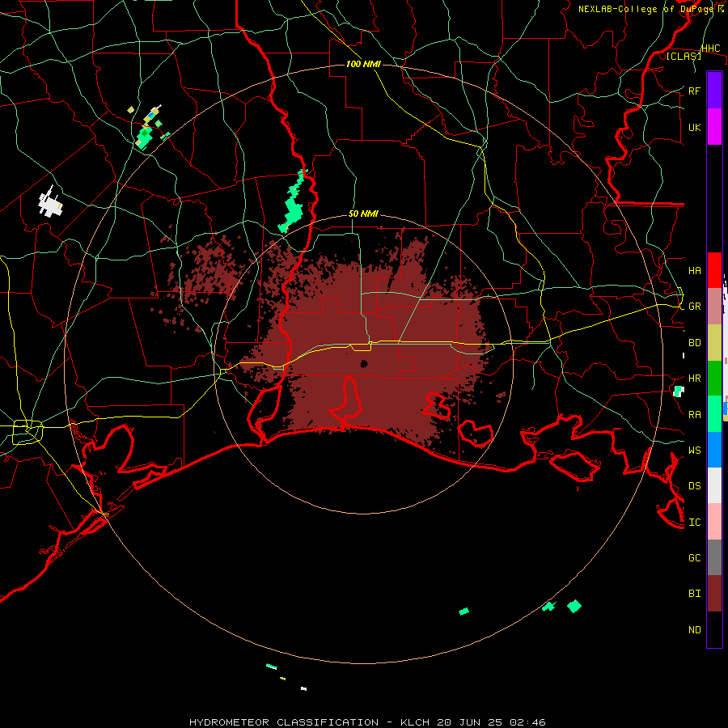
Task: Click the HHC product label
Action: (710, 49)
